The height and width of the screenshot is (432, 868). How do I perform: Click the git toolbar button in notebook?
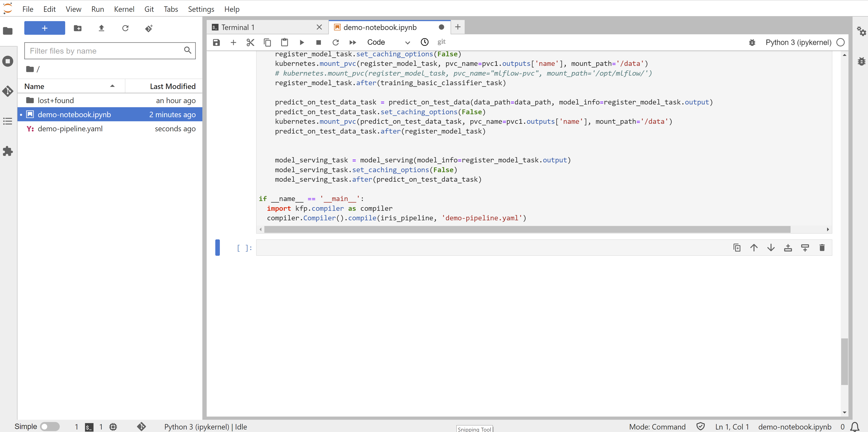click(441, 42)
